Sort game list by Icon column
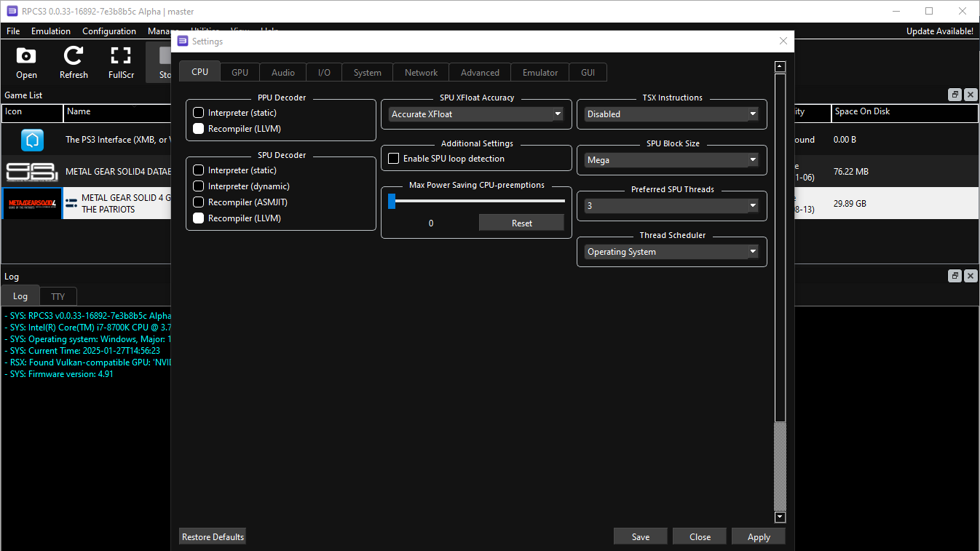Viewport: 980px width, 551px height. point(32,113)
